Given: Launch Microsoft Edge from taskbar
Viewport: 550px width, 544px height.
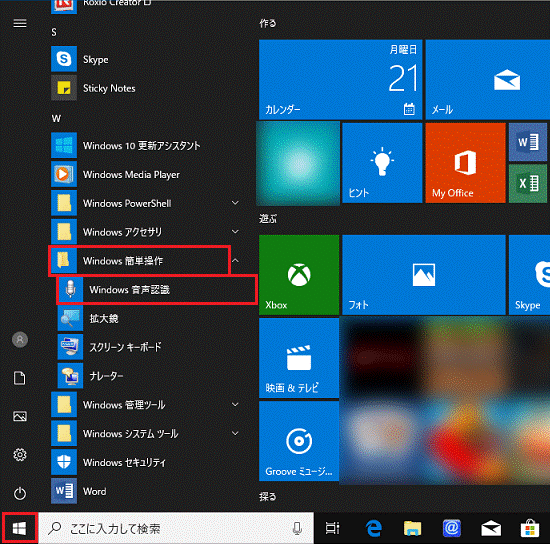Looking at the screenshot, I should (x=373, y=528).
